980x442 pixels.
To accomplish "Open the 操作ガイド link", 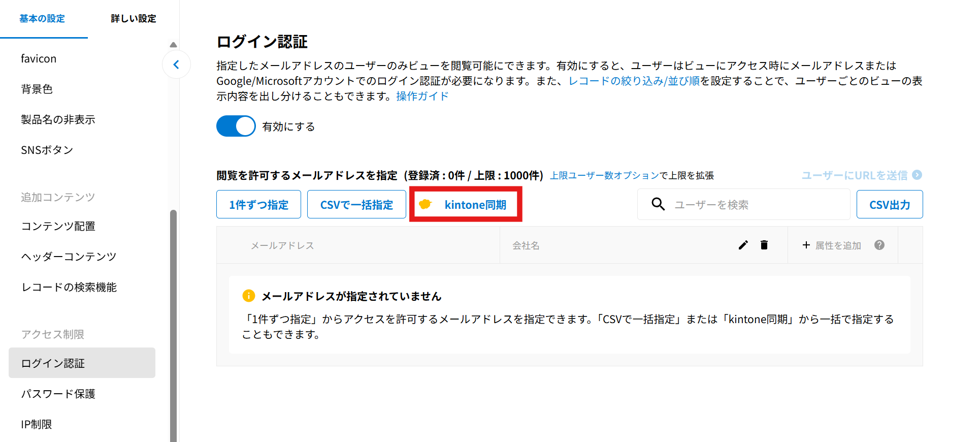I will [422, 96].
